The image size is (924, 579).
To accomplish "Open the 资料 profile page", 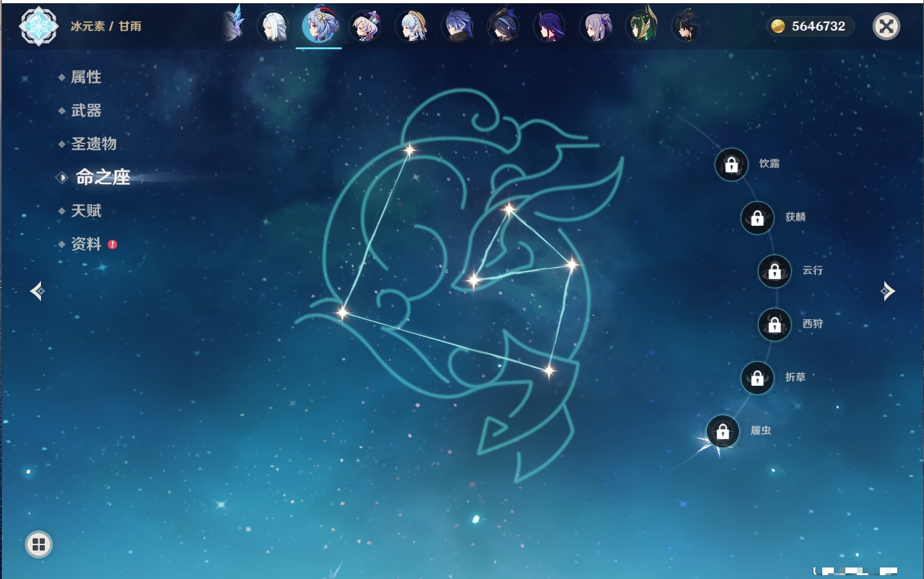I will [86, 244].
